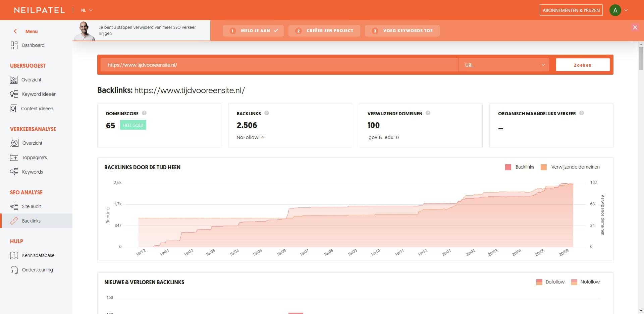Screen dimensions: 644x314
Task: Open Abonnementen & Prijzen page
Action: click(571, 10)
